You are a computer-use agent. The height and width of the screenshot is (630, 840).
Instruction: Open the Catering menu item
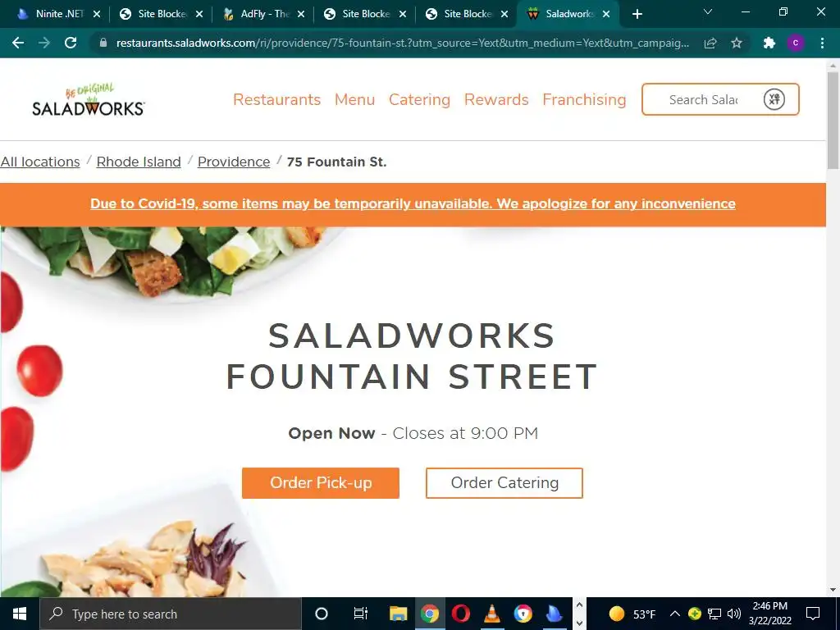coord(419,99)
